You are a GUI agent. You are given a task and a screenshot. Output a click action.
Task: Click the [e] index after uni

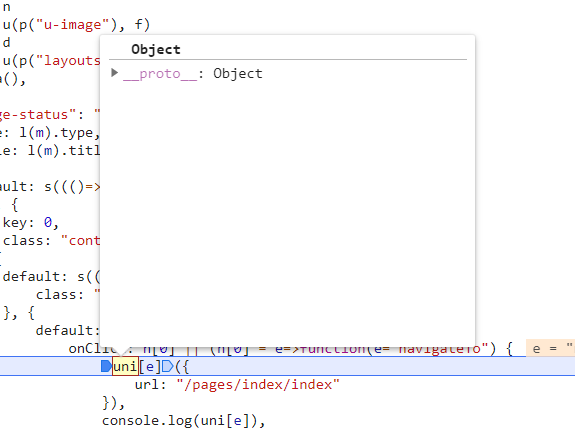(150, 366)
